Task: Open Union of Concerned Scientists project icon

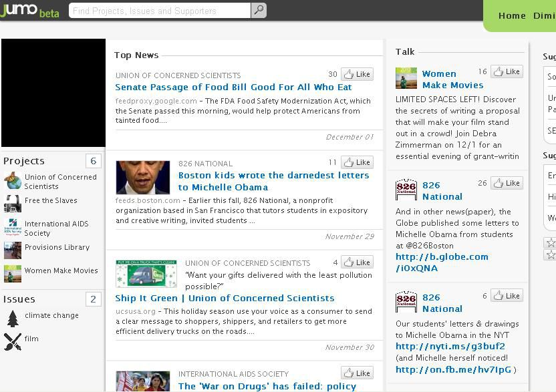Action: click(13, 180)
